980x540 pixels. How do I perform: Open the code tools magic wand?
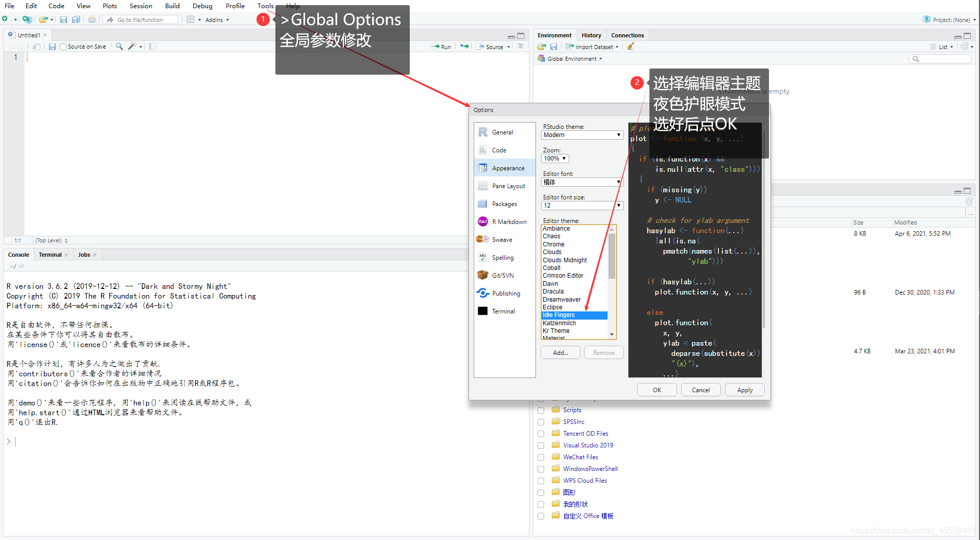tap(132, 47)
